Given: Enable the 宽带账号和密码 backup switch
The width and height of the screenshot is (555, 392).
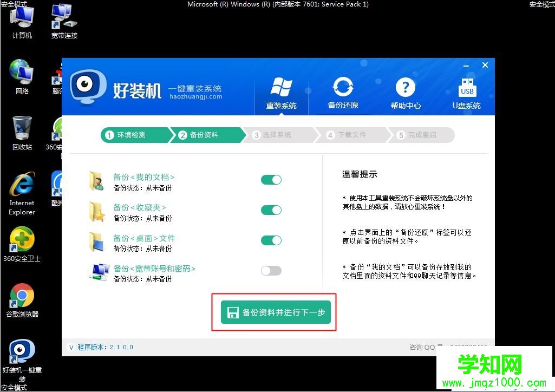Looking at the screenshot, I should pyautogui.click(x=271, y=270).
